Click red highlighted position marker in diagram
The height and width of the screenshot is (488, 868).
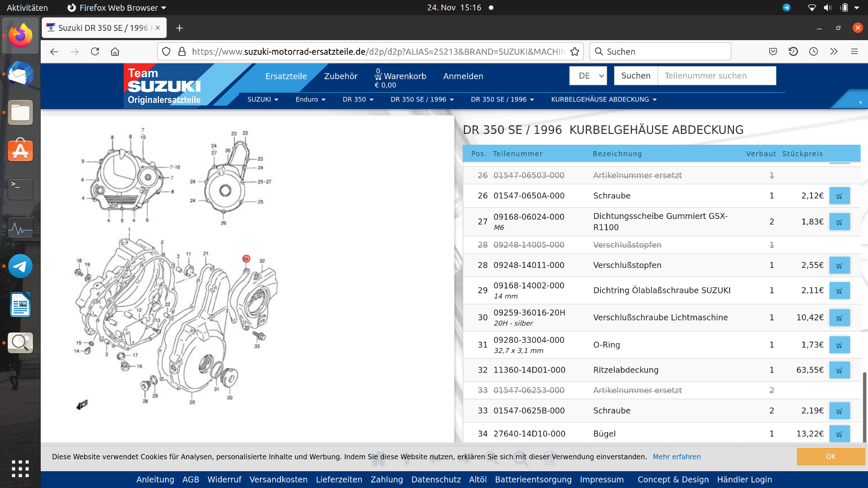tap(246, 259)
